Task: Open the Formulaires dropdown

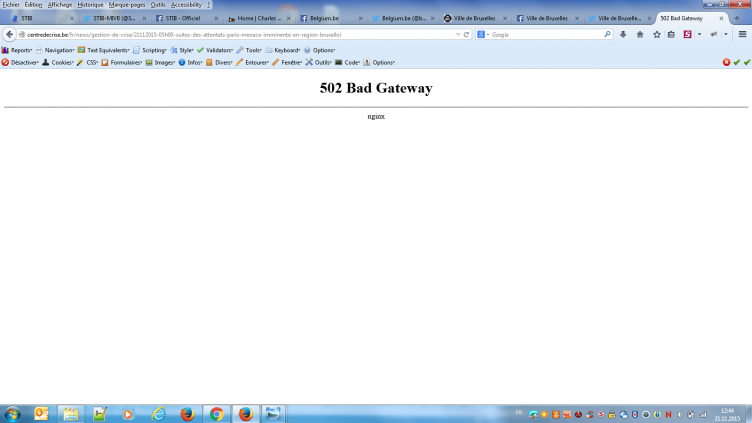Action: 122,62
